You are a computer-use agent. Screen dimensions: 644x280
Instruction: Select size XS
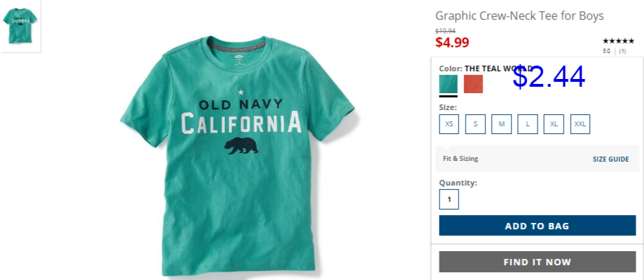click(x=449, y=124)
